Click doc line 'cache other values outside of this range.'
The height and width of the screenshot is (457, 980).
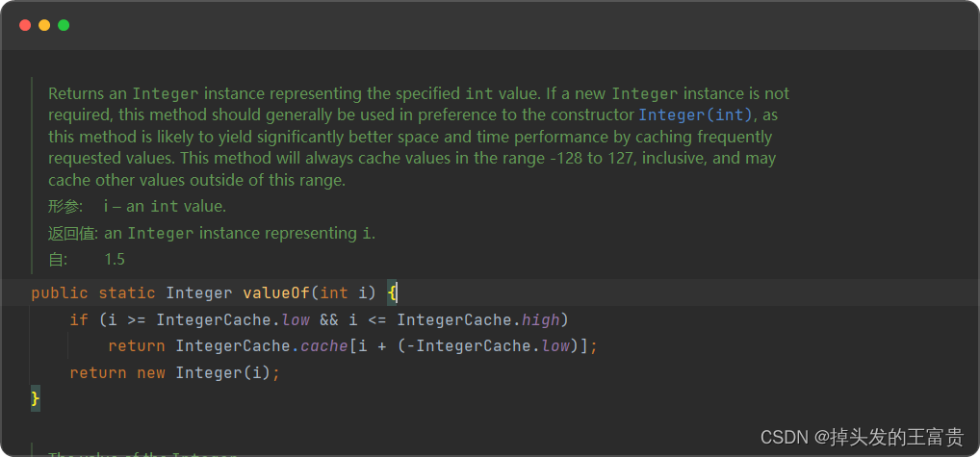coord(197,181)
